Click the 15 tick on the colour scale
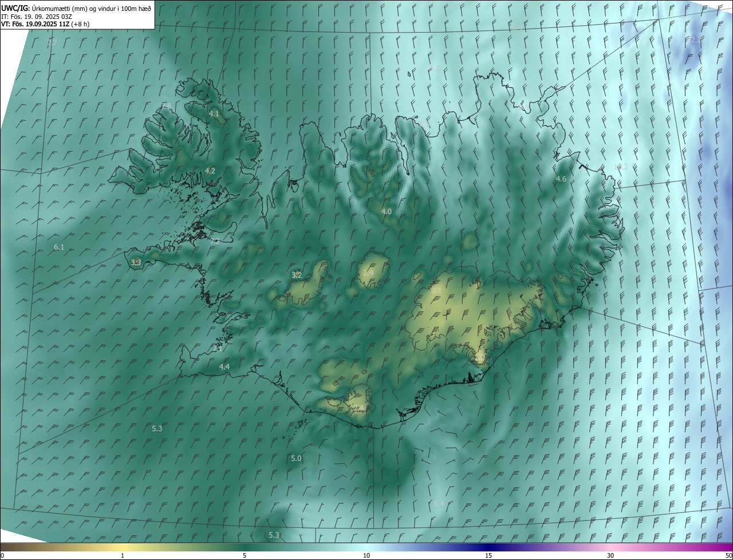Viewport: 733px width, 560px height. point(488,555)
